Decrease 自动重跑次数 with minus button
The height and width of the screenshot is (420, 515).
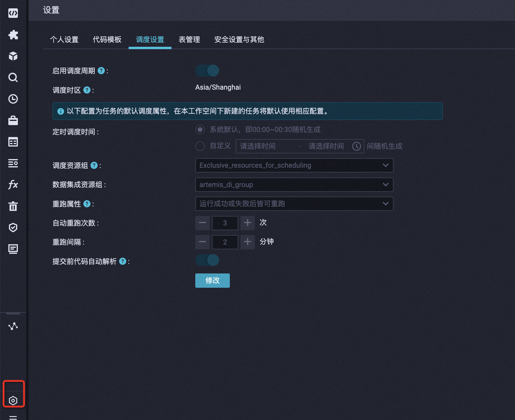pos(202,223)
